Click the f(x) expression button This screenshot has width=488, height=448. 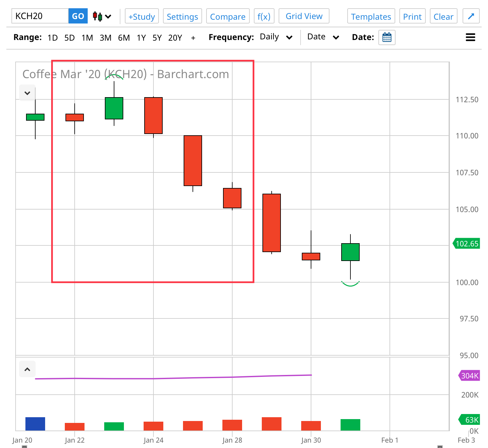click(x=264, y=16)
